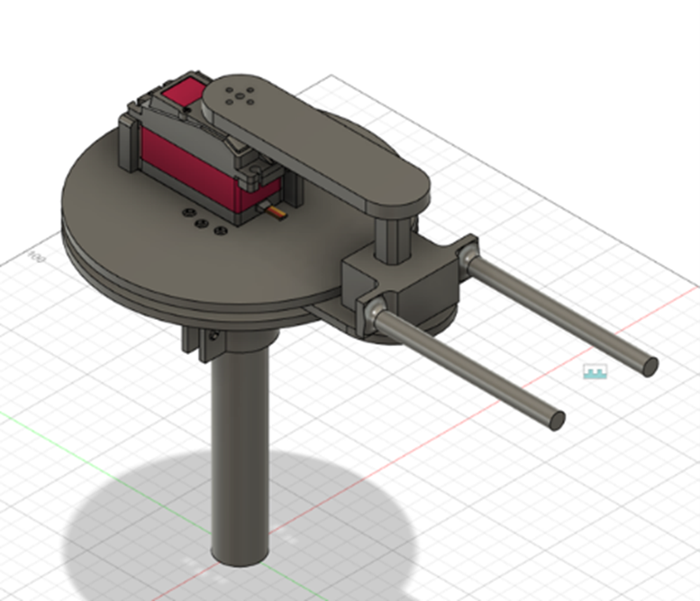
Task: Click the four-hole pattern on the servo arm
Action: [x=242, y=96]
